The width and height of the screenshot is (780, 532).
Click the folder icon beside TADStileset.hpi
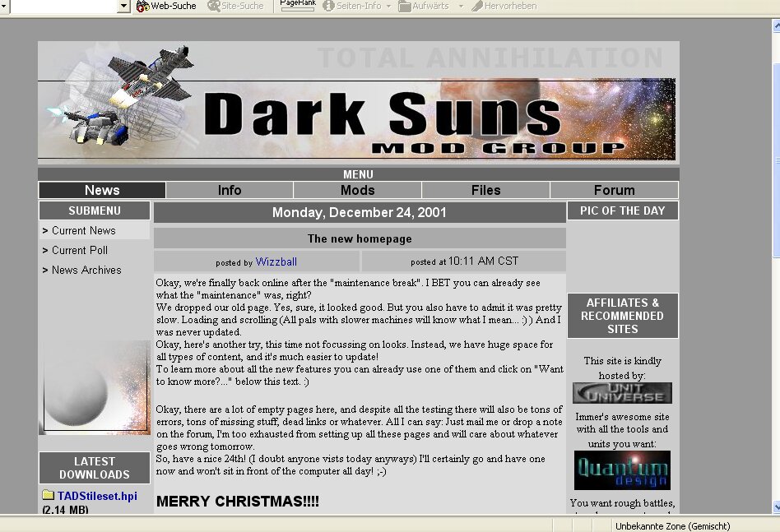click(x=49, y=496)
